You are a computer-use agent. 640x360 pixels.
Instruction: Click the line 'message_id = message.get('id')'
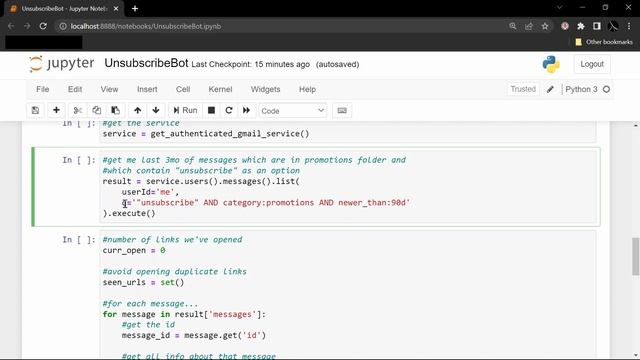tap(193, 335)
